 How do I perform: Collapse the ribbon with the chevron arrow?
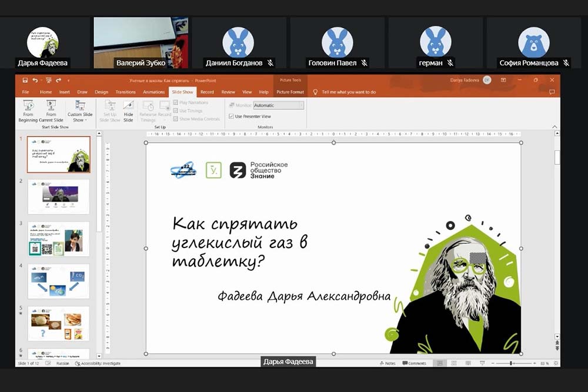click(553, 126)
